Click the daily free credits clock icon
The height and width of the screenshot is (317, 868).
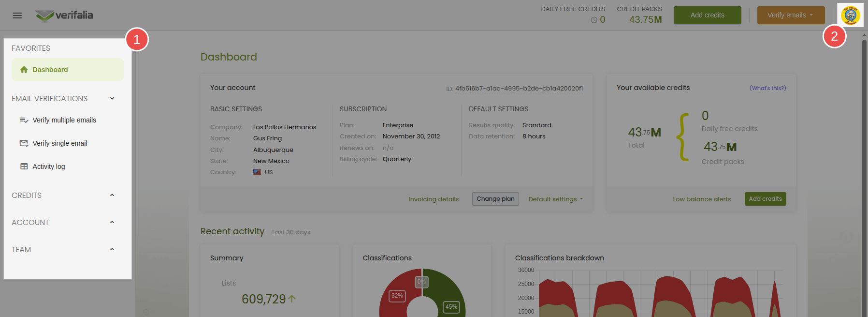(593, 20)
